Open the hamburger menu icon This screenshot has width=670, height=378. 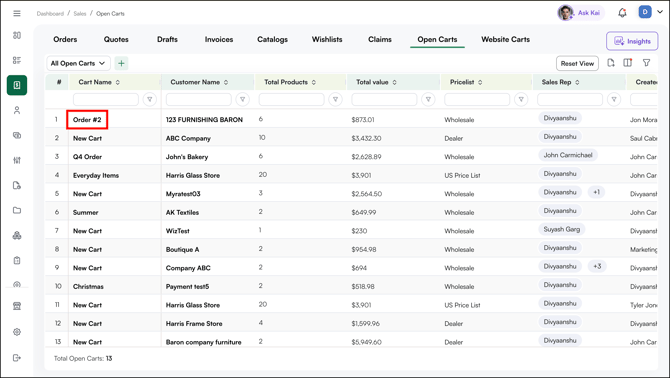pos(17,13)
